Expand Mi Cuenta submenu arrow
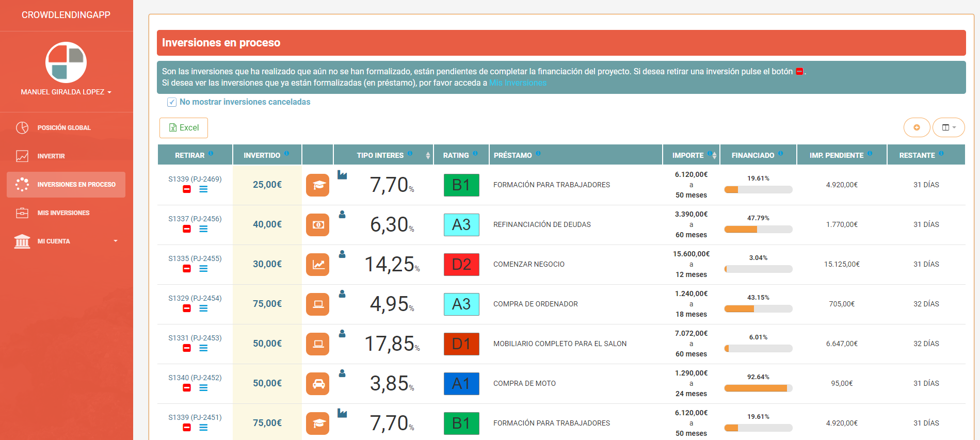Screen dimensions: 980x440 click(x=116, y=241)
